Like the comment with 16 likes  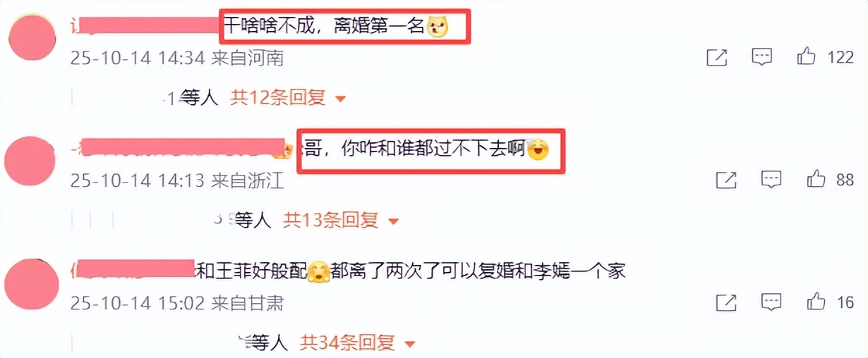click(816, 302)
